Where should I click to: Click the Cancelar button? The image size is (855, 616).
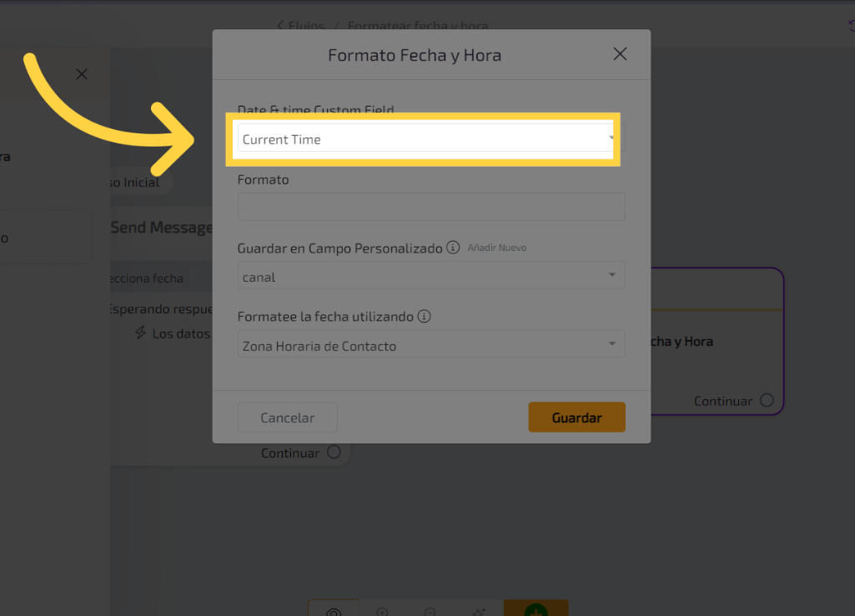[287, 418]
